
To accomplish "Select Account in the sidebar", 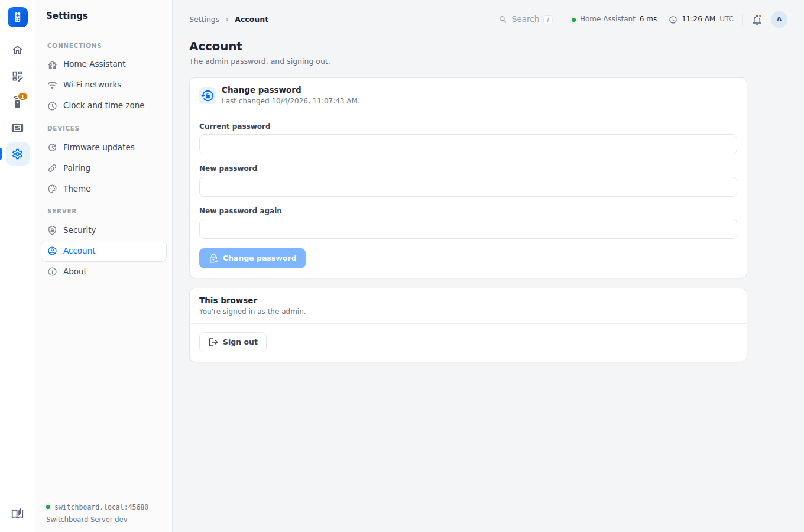I will tap(103, 251).
